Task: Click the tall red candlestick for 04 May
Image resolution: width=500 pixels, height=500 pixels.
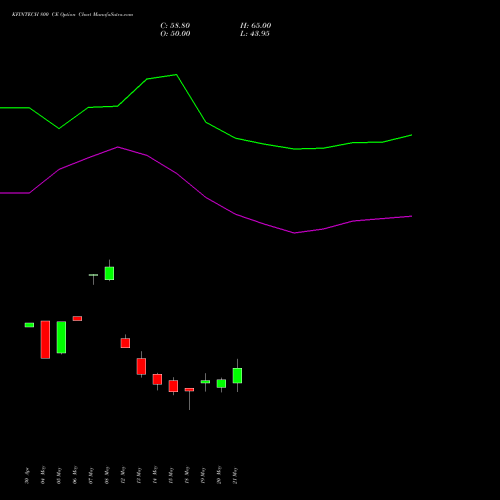Action: click(x=45, y=340)
